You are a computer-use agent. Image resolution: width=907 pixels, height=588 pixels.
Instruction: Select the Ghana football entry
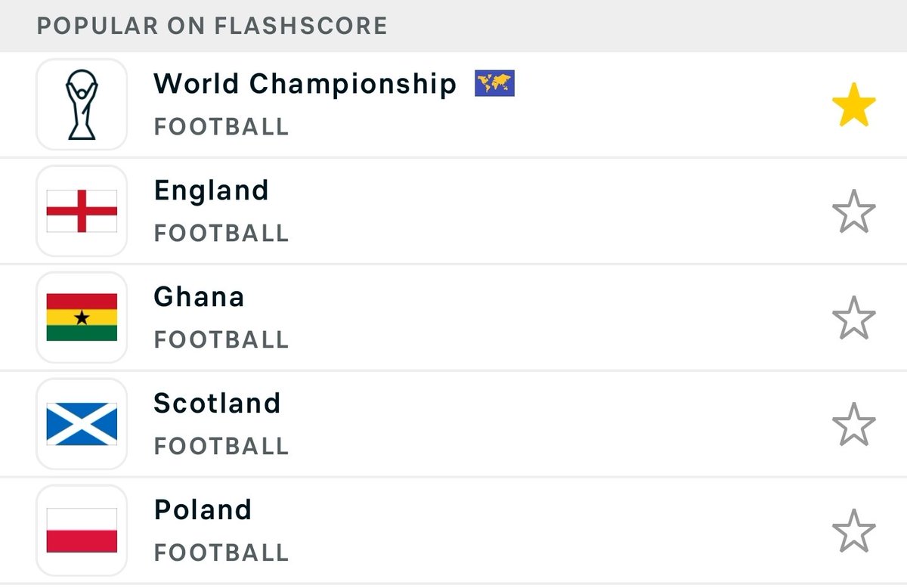coord(453,317)
